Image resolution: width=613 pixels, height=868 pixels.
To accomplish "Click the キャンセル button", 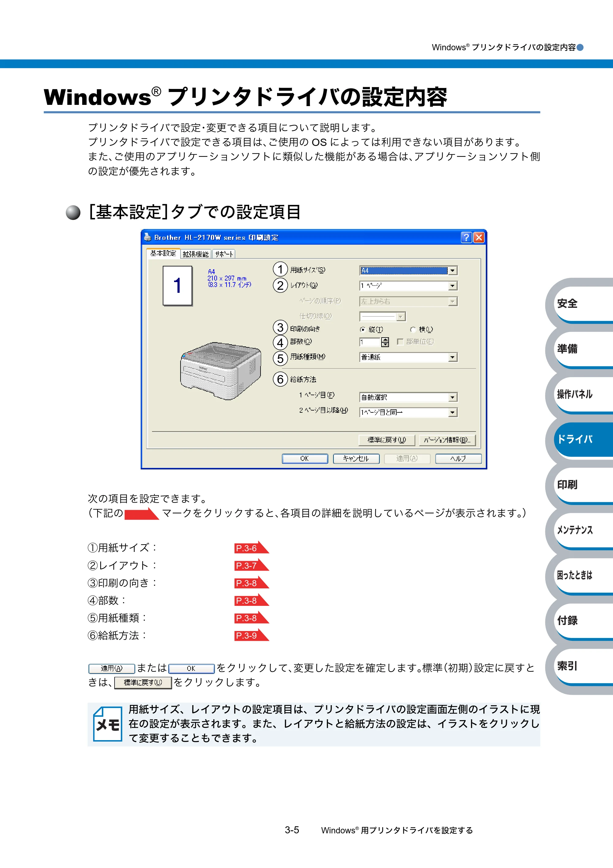I will 356,459.
